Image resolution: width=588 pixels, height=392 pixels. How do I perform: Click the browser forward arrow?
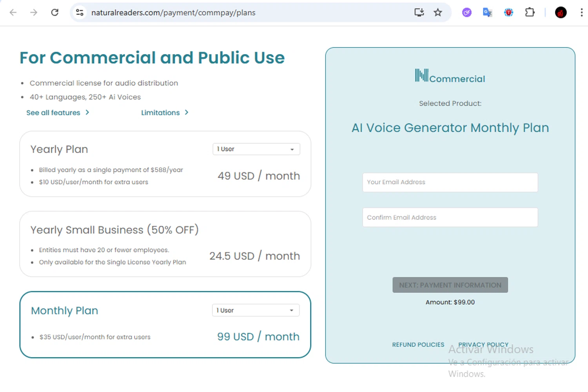(x=34, y=13)
